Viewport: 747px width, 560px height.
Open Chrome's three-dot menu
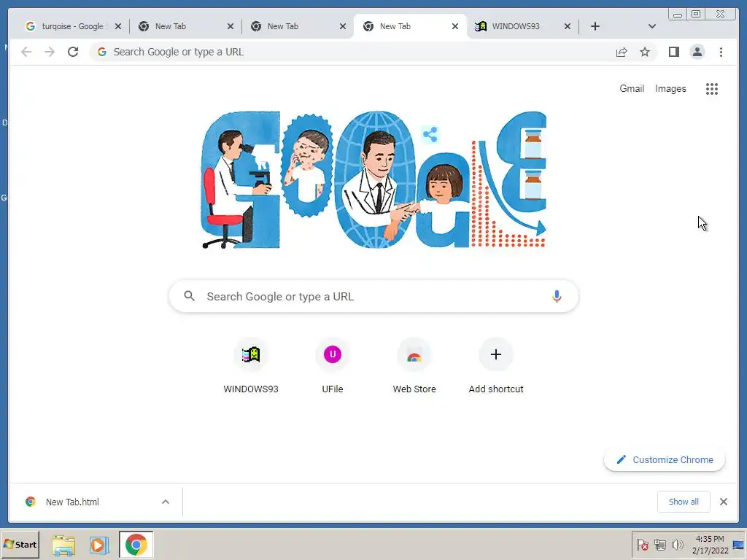point(721,52)
